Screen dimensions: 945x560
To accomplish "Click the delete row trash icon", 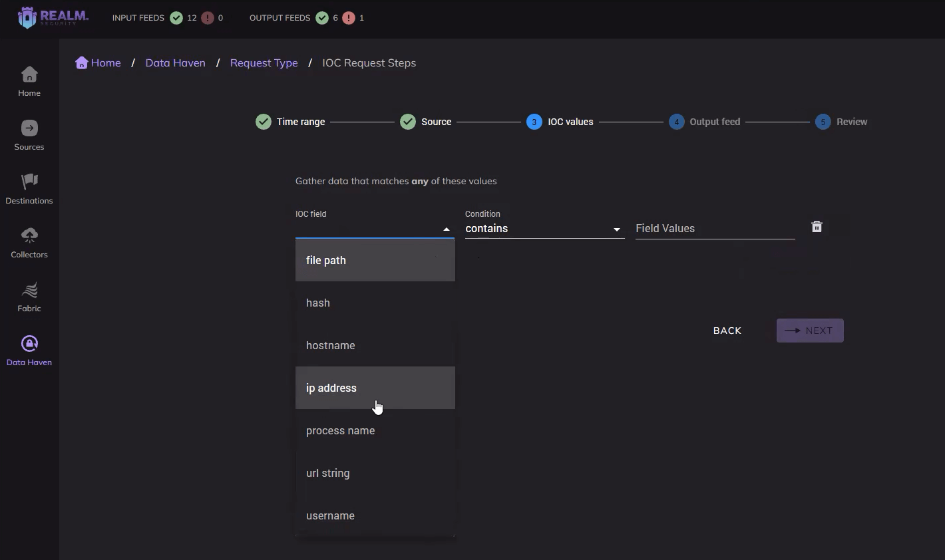I will pos(817,226).
